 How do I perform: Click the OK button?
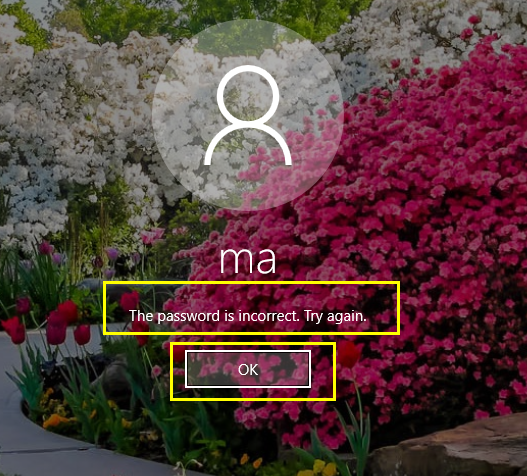click(x=248, y=369)
